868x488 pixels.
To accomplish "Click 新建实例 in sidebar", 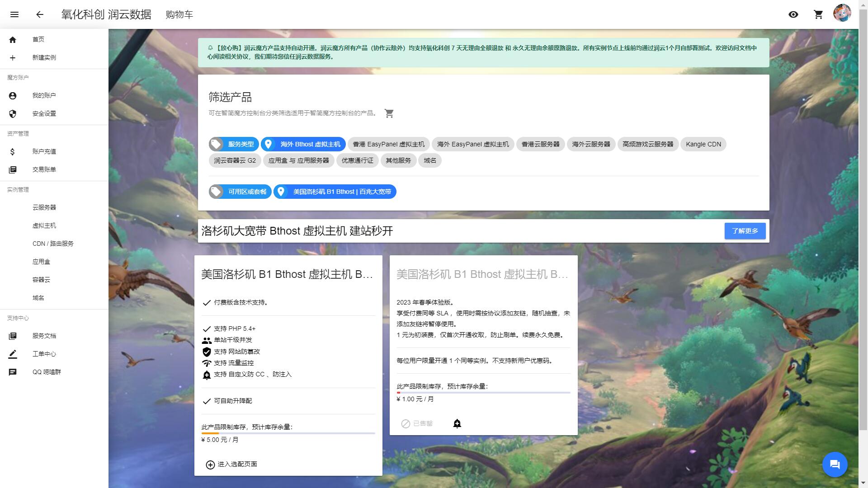I will click(54, 58).
